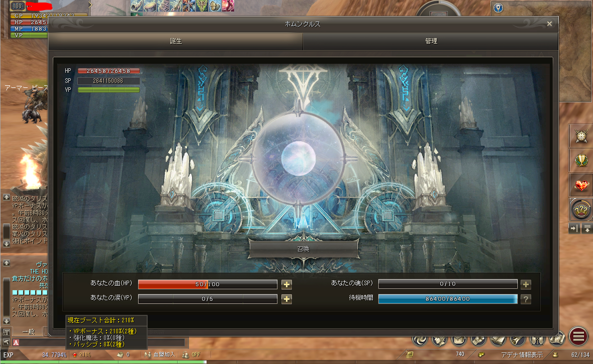
Task: Click the あなたの魂(SP) 0/10 bar
Action: pyautogui.click(x=448, y=284)
